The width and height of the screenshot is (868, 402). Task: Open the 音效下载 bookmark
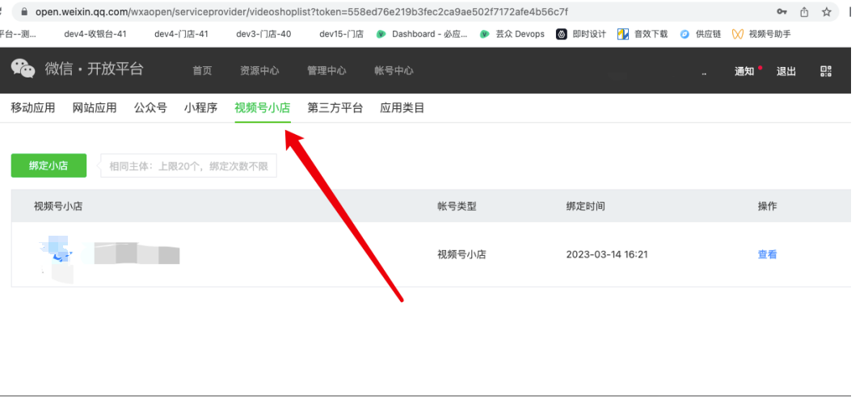click(x=643, y=34)
